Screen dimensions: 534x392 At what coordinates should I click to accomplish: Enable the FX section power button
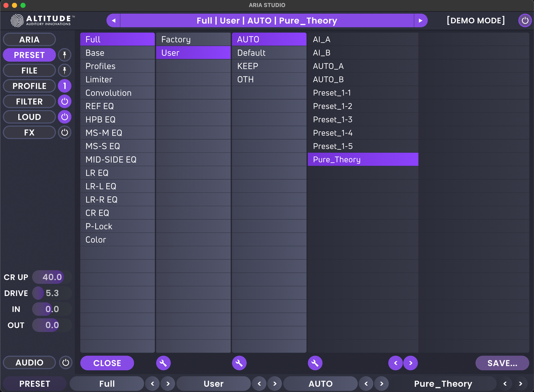point(65,132)
